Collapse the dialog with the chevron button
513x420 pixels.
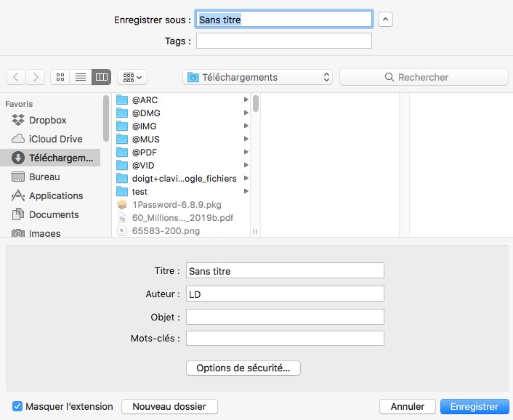[x=386, y=20]
